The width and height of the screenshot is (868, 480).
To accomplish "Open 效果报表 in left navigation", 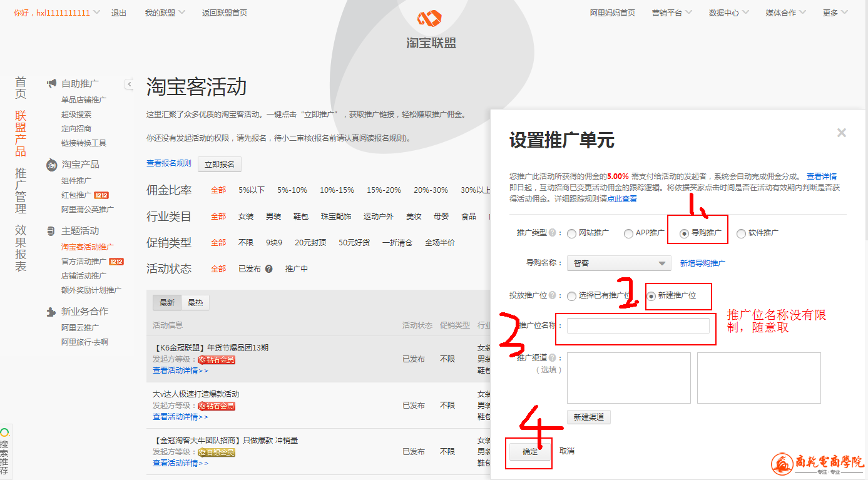I will tap(21, 248).
